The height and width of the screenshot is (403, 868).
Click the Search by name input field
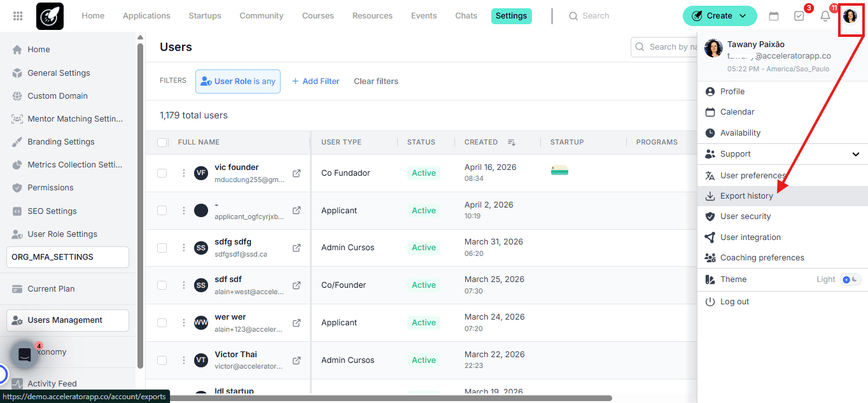(664, 47)
